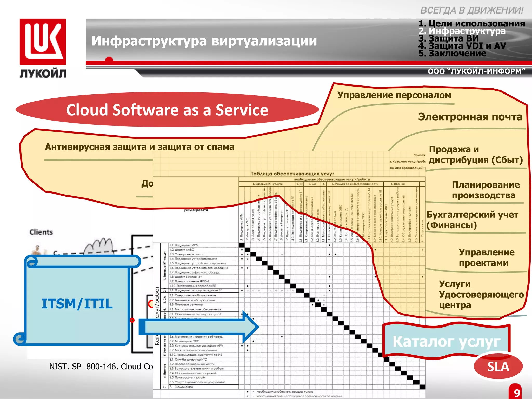Click row '5.7. Мониторинг ЭПС'
This screenshot has width=532, height=399.
204,341
